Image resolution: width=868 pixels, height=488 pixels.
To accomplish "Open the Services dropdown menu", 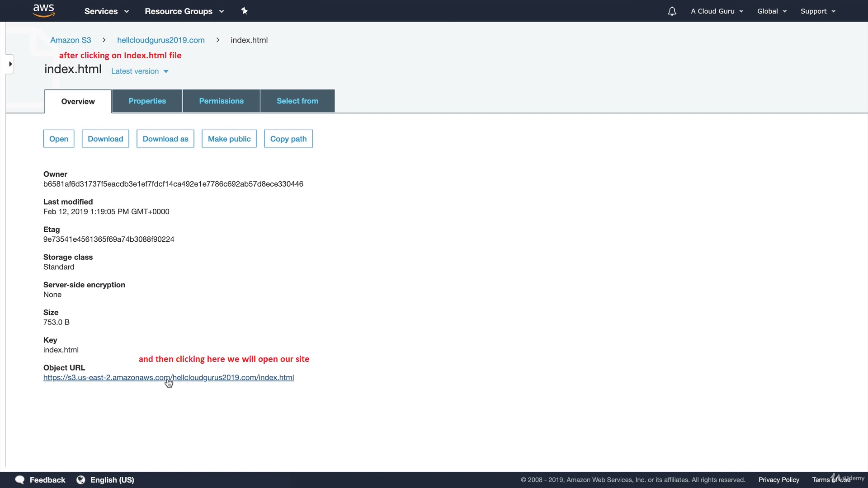I will coord(107,11).
